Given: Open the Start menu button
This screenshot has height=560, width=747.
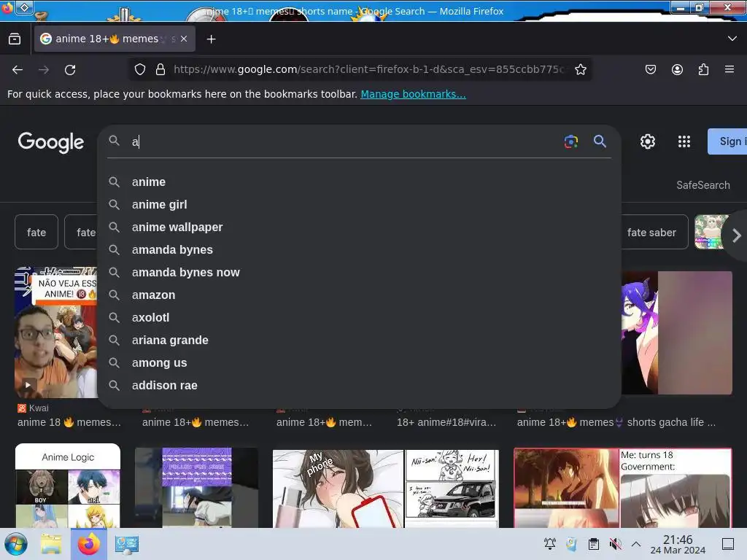Looking at the screenshot, I should [x=16, y=544].
